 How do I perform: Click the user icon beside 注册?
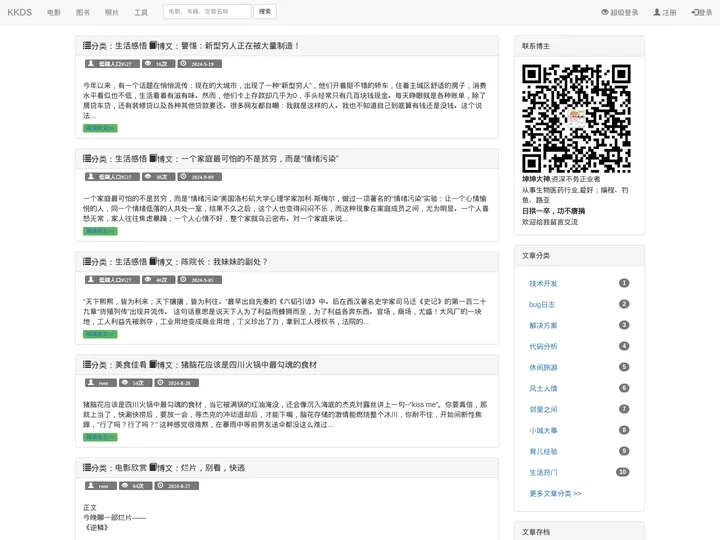(657, 12)
